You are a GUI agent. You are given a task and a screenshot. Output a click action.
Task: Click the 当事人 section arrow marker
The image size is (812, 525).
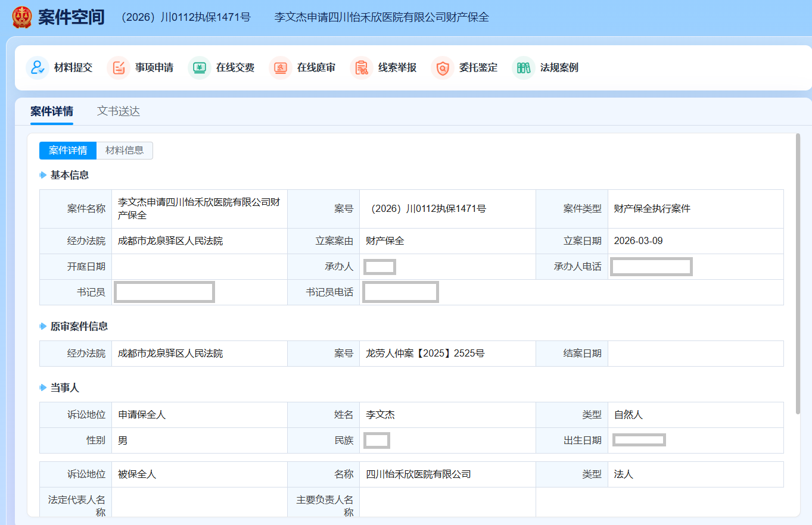coord(43,388)
